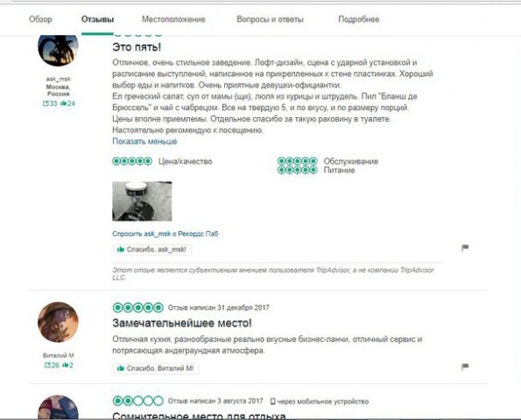This screenshot has width=521, height=420.
Task: Click Виталий М's review count icon showing 26
Action: tap(47, 365)
